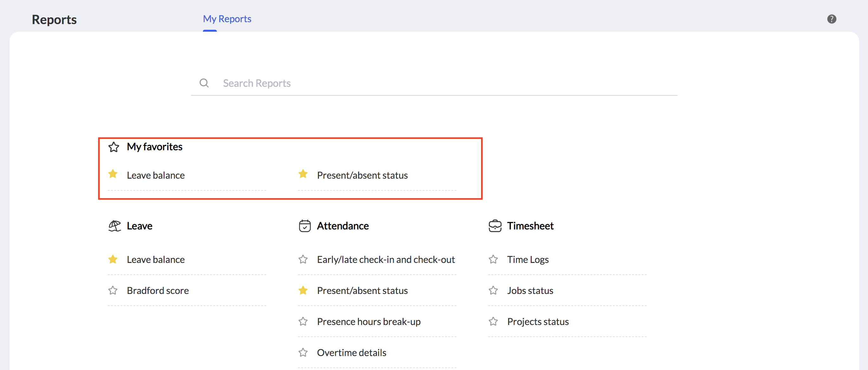This screenshot has width=868, height=370.
Task: Unfavorite Leave balance in My favorites
Action: [x=113, y=174]
